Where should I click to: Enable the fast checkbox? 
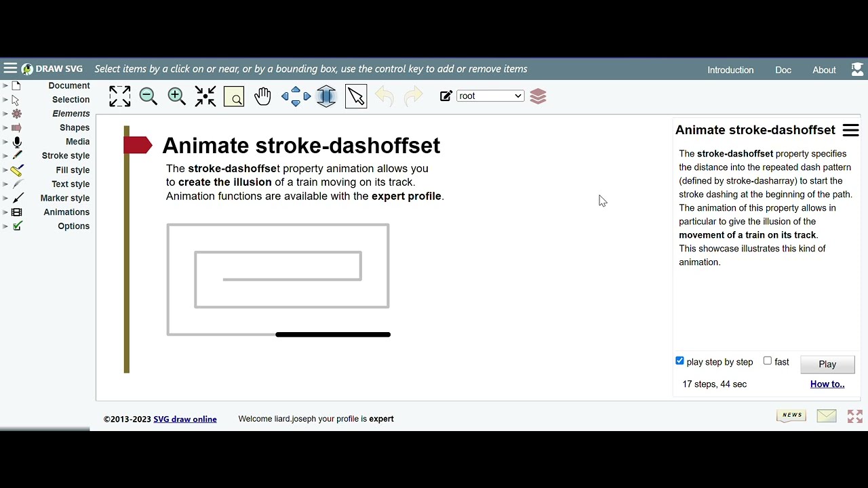tap(768, 361)
